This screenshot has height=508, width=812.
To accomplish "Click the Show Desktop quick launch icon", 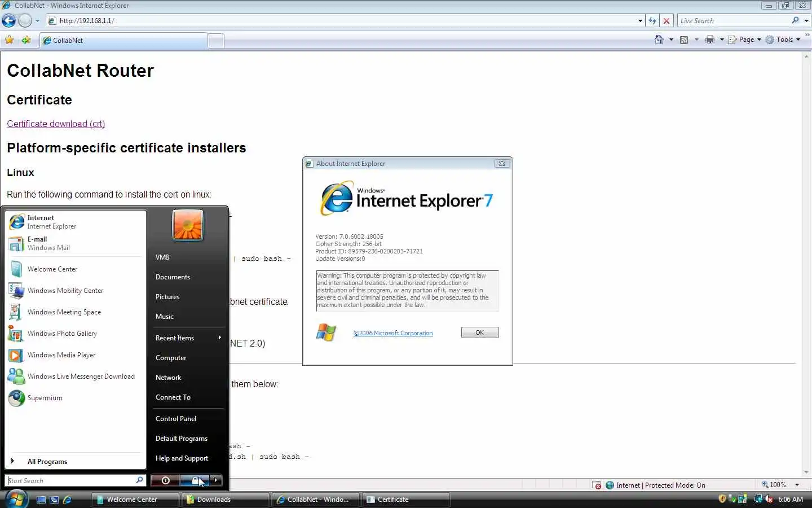I will 41,500.
